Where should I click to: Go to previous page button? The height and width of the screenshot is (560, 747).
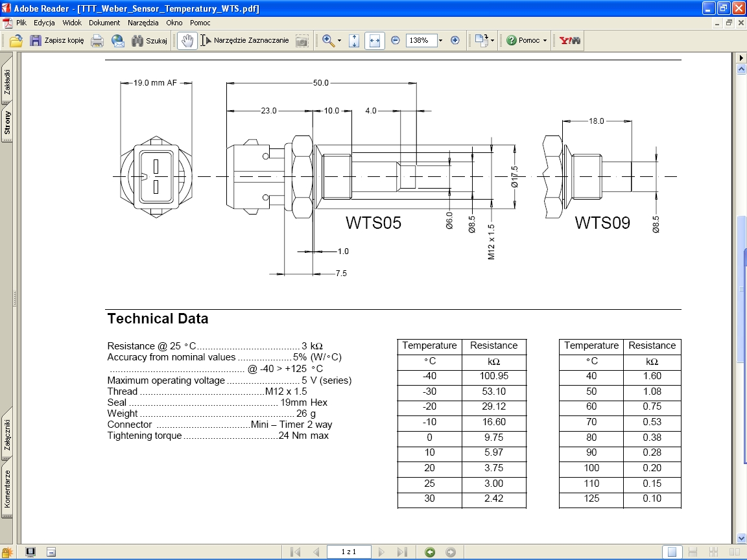pos(316,552)
